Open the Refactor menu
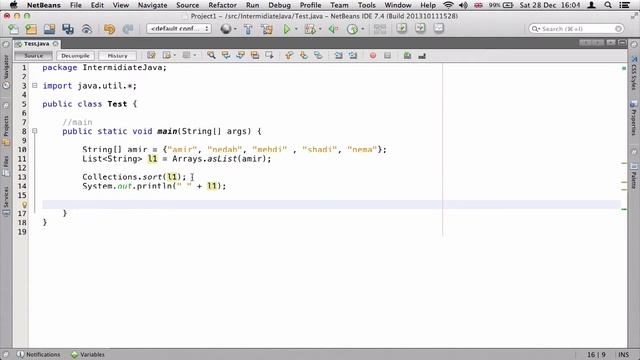The image size is (640, 360). coord(222,5)
